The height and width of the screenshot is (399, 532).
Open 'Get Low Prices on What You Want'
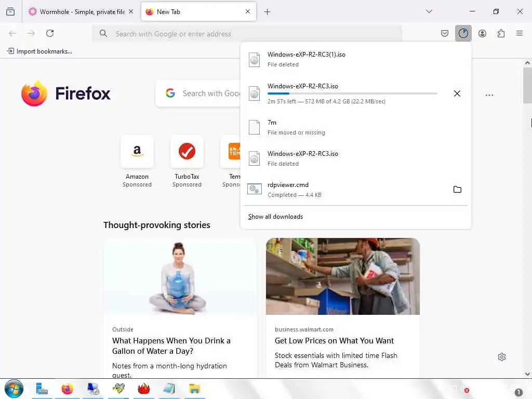334,341
